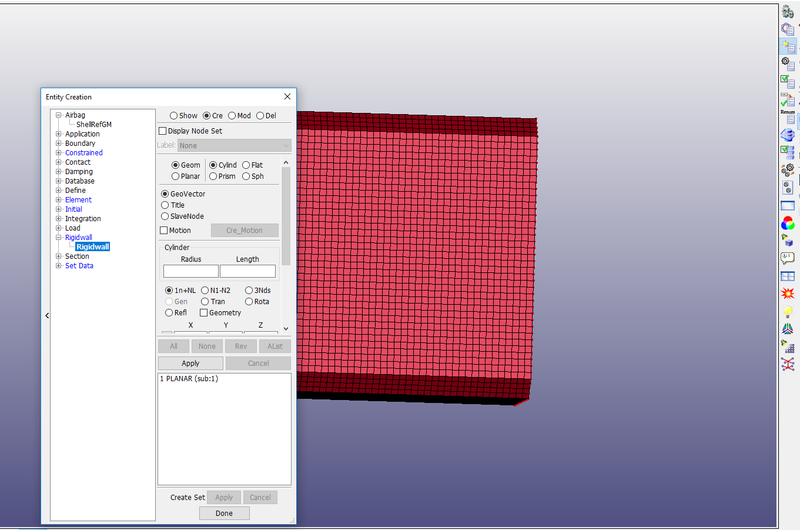The height and width of the screenshot is (530, 800).
Task: Click the Done button
Action: (x=224, y=513)
